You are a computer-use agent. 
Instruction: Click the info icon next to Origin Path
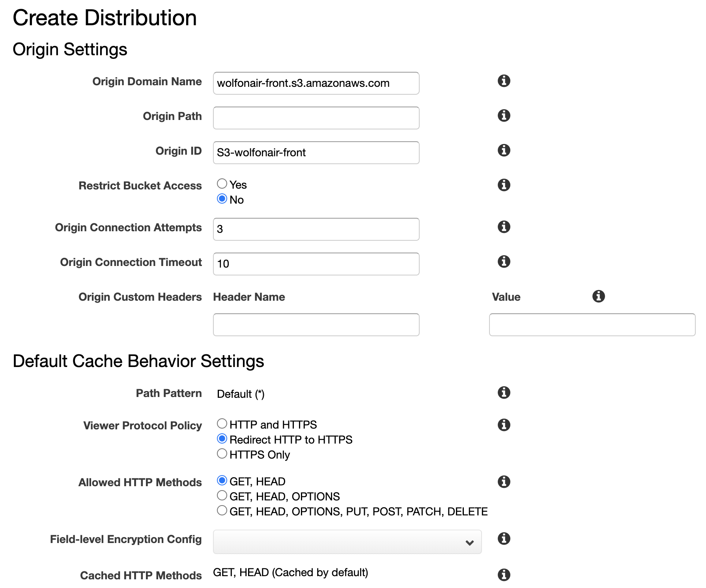pos(504,116)
